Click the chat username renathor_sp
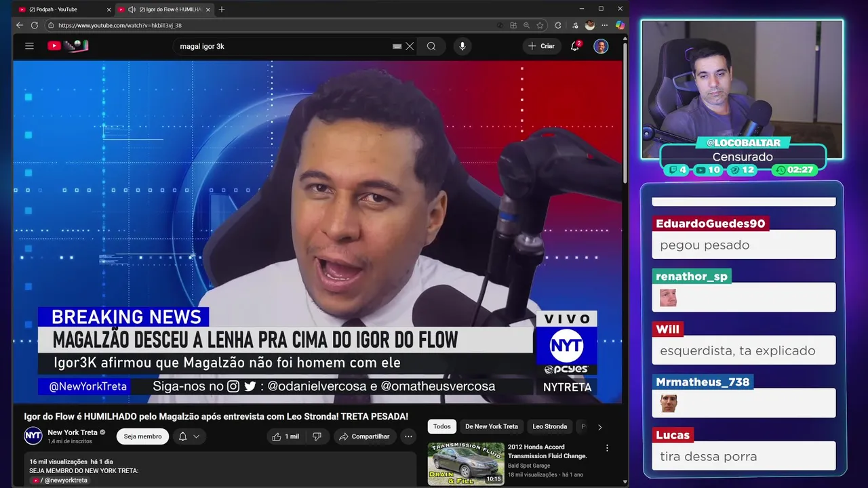 [x=692, y=277]
